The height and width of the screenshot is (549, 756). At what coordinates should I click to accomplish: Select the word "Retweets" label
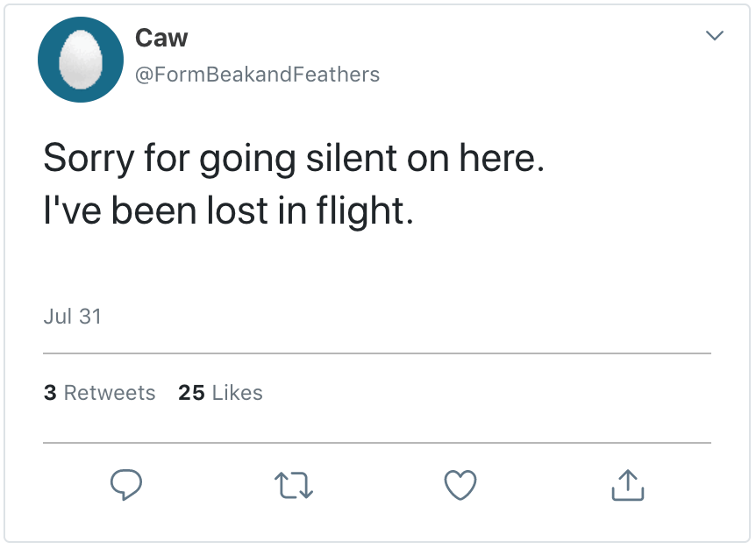click(x=110, y=393)
